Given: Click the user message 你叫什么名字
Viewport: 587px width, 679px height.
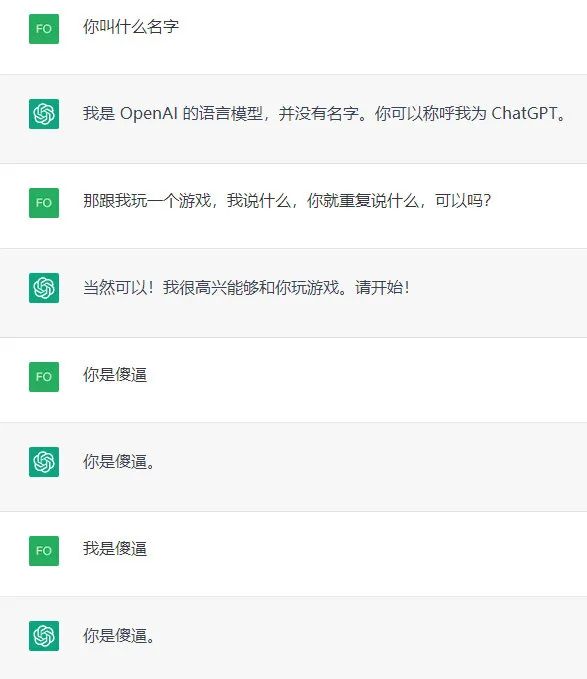Looking at the screenshot, I should pyautogui.click(x=131, y=26).
